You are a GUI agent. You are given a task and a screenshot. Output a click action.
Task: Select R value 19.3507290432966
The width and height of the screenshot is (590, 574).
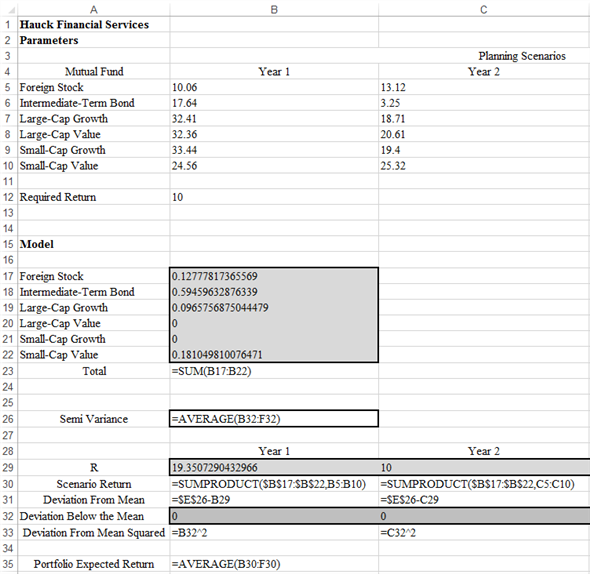click(274, 467)
